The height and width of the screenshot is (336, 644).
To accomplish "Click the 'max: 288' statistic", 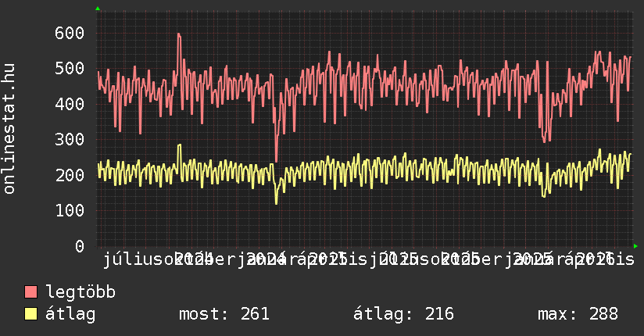I will [x=578, y=314].
